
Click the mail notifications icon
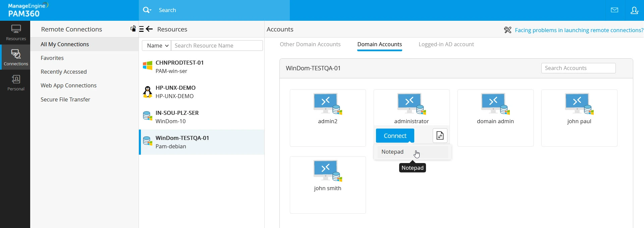pos(614,10)
